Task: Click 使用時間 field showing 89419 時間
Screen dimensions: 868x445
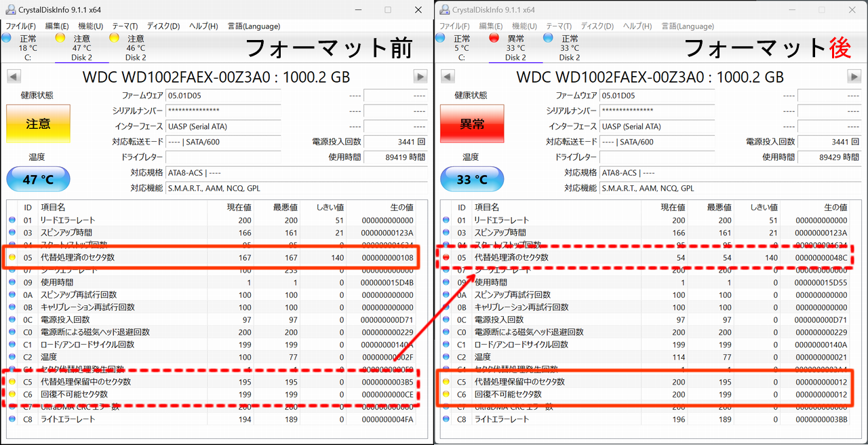Action: coord(395,157)
